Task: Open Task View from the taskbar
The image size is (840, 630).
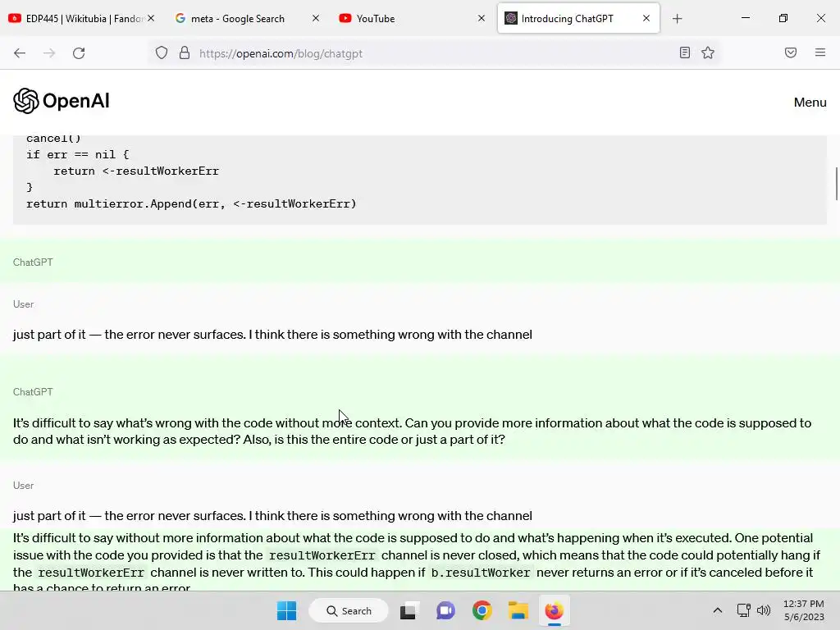Action: (408, 610)
